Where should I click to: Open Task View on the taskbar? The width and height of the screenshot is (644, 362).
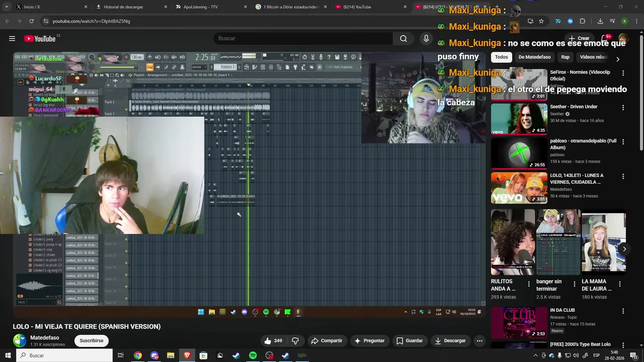coord(121,355)
